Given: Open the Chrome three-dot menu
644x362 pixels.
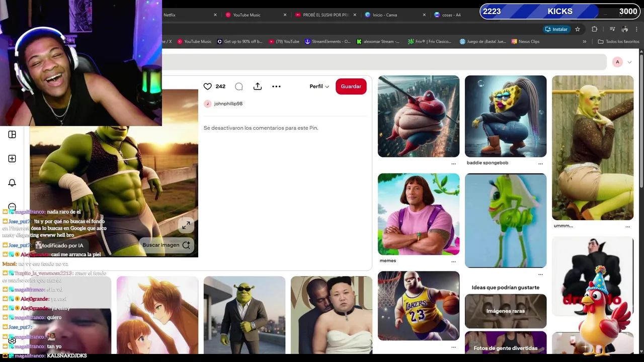Looking at the screenshot, I should pyautogui.click(x=636, y=29).
